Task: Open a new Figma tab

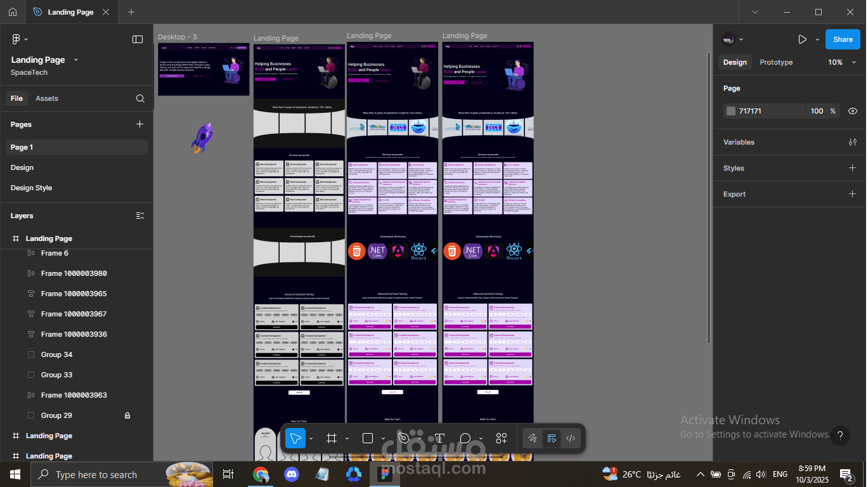Action: (x=131, y=12)
